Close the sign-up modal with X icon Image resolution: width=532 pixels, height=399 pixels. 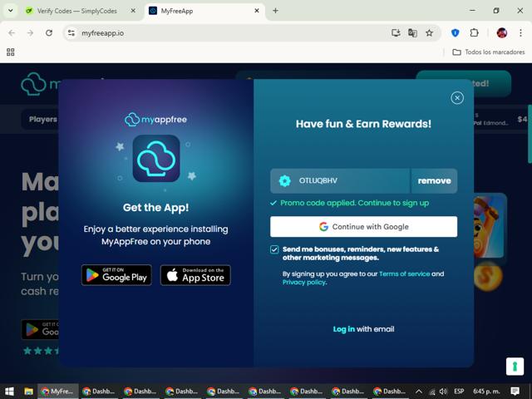click(x=457, y=98)
